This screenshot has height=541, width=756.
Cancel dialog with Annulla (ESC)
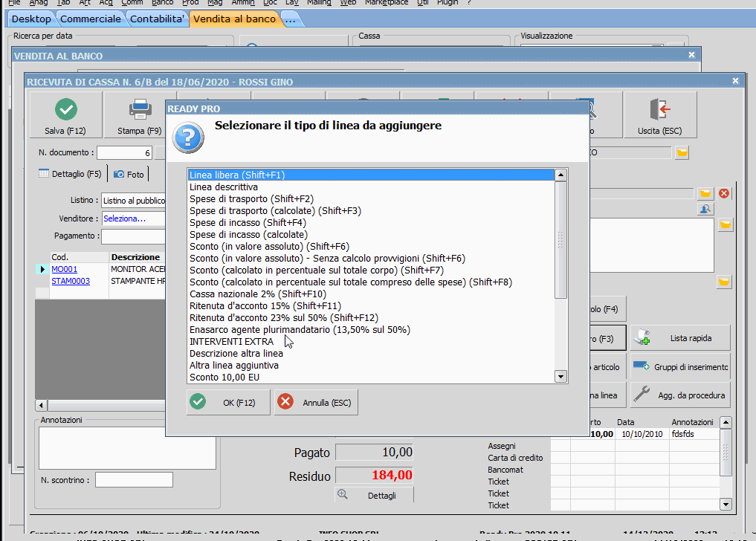pos(316,402)
